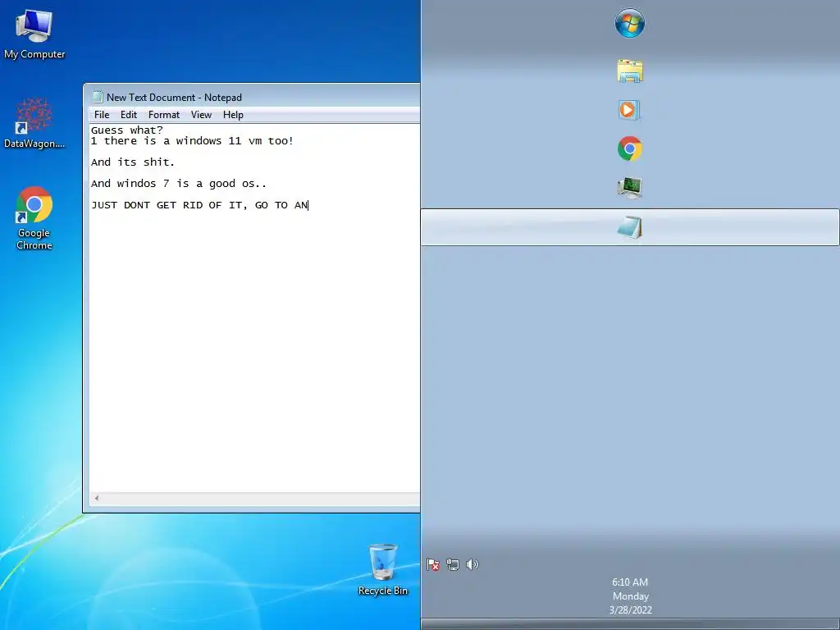Open the volume speaker tray icon
840x630 pixels.
click(472, 564)
